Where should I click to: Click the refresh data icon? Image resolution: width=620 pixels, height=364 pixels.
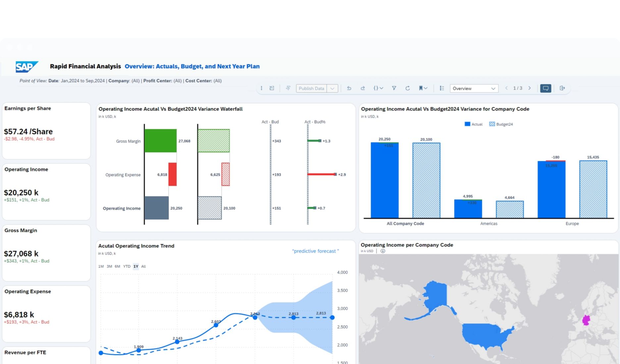[407, 88]
